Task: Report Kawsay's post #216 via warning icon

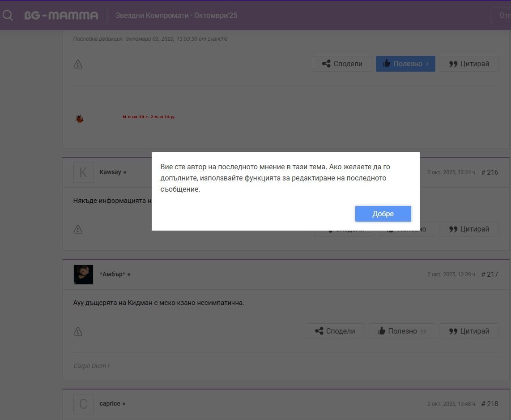Action: pos(78,229)
